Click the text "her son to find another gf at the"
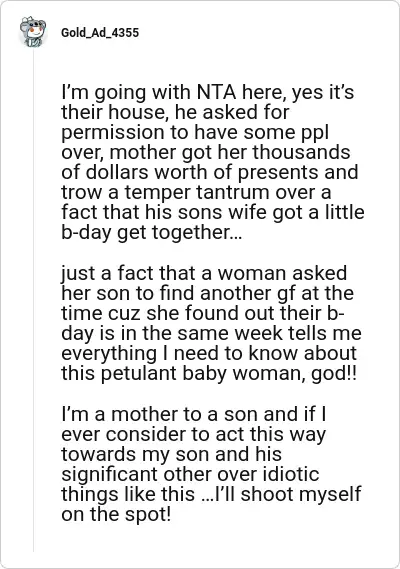The image size is (400, 569). (207, 293)
